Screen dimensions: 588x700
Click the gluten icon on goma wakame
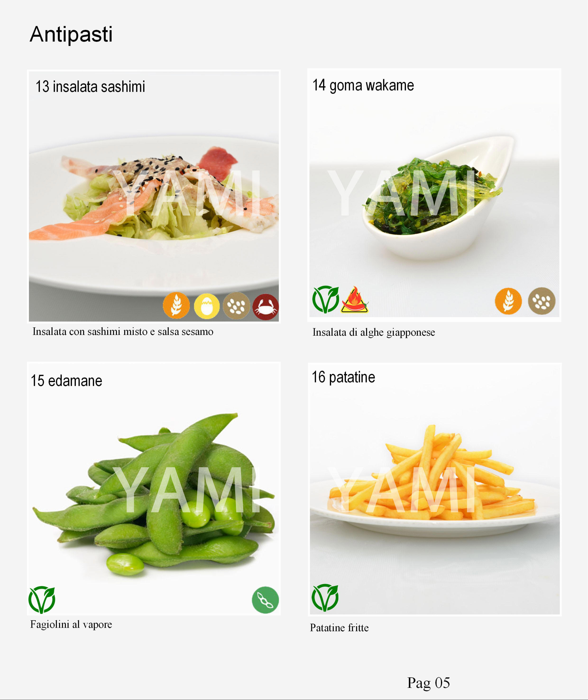508,301
